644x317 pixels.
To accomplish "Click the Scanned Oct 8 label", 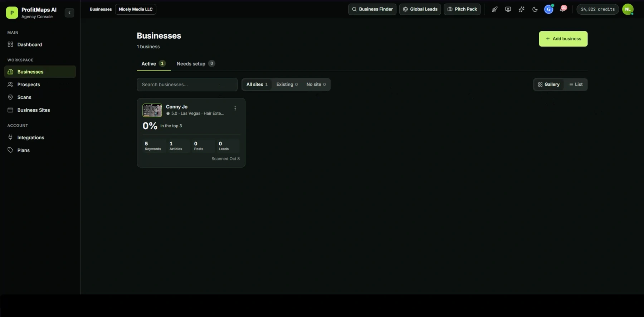I will point(225,159).
